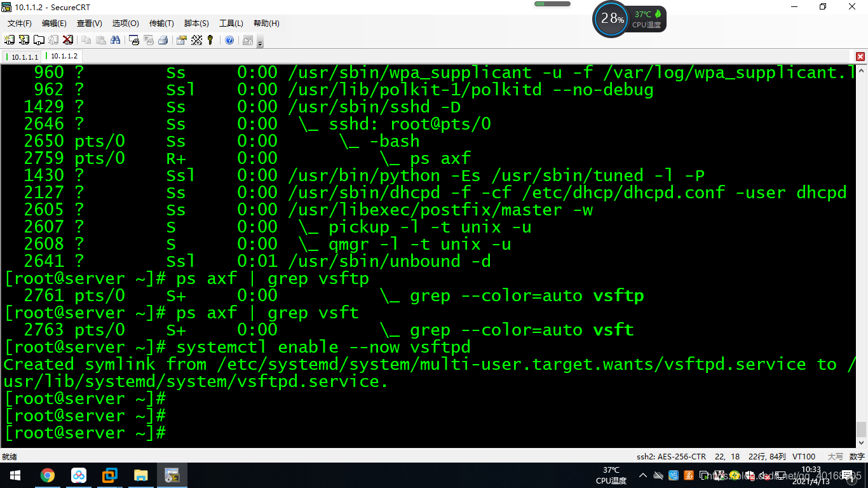Screen dimensions: 868x488
Task: Click the Print Screen toolbar icon
Action: coord(134,40)
